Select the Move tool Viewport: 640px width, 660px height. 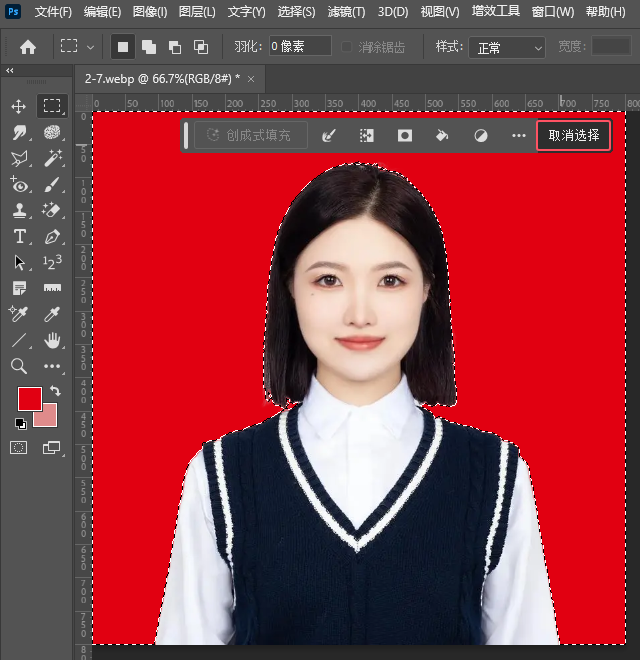coord(19,106)
